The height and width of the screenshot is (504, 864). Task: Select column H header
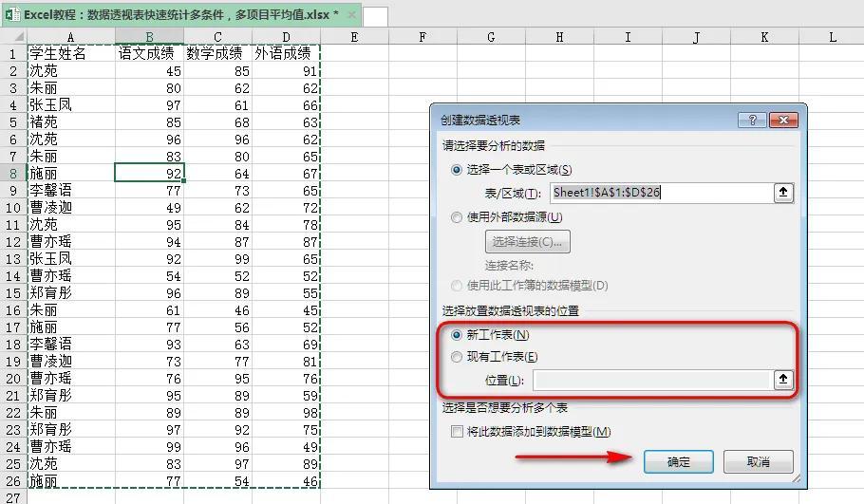[x=559, y=37]
